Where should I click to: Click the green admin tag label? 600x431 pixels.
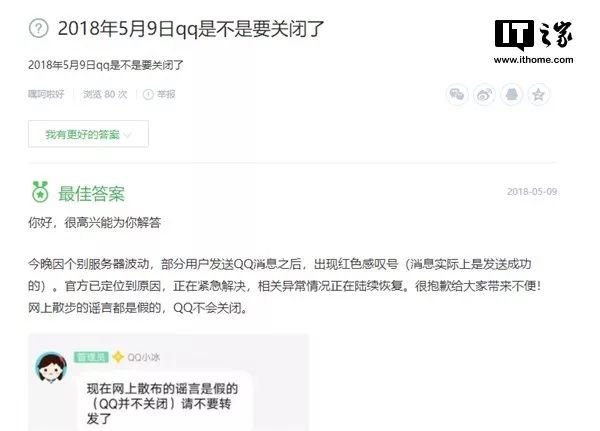[x=91, y=357]
